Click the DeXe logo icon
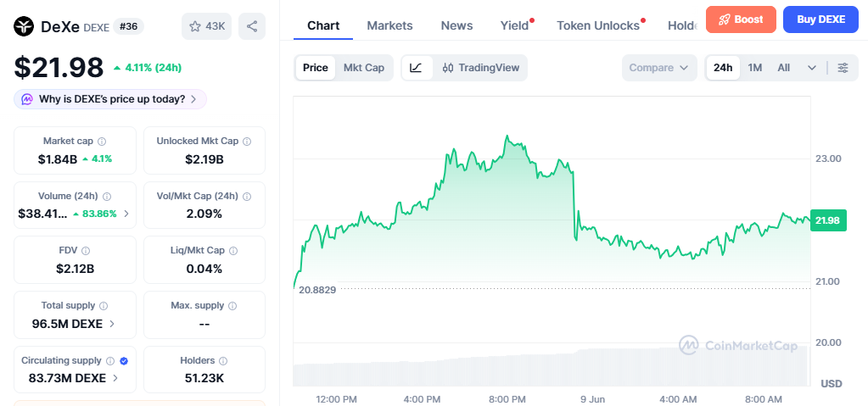Viewport: 868px width, 406px height. click(x=24, y=26)
